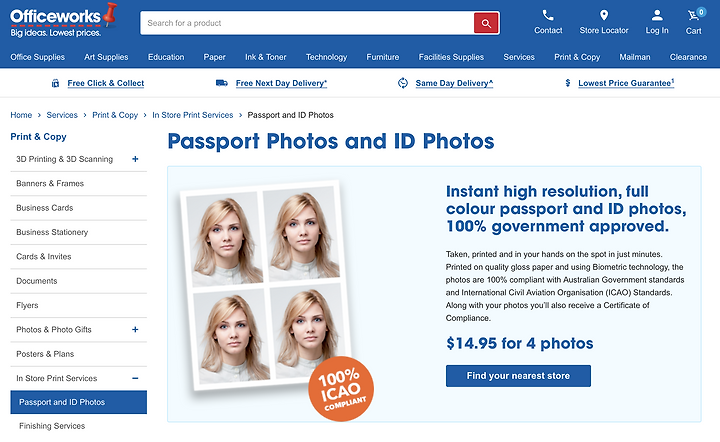Click the Log In person icon

click(x=657, y=16)
